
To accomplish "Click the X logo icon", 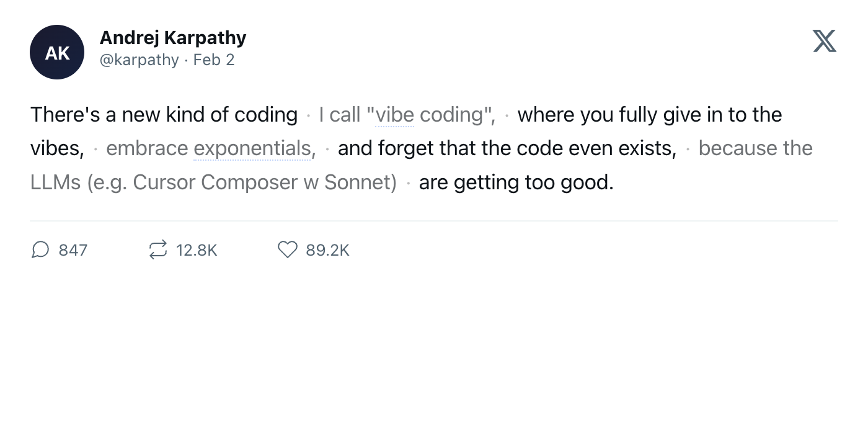I will (824, 41).
